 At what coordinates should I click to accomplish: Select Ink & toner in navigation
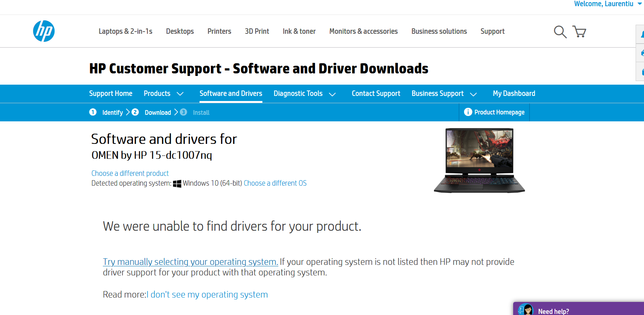click(299, 31)
